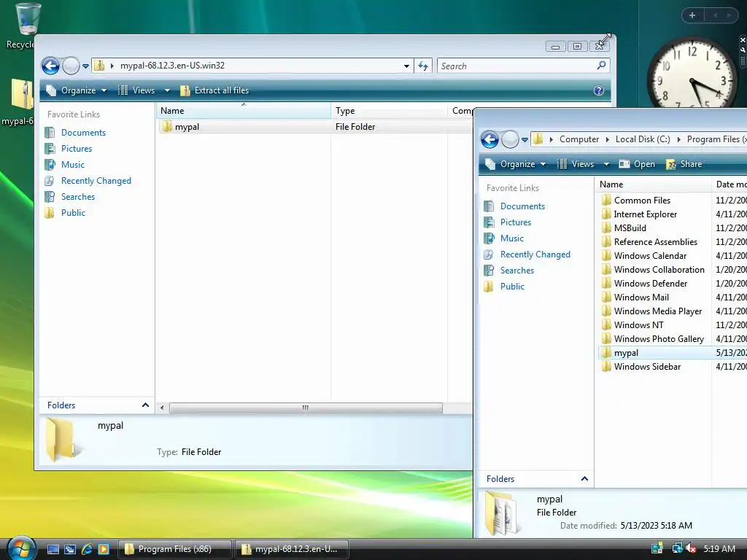Open Recently Changed in Program Files window
The image size is (747, 560).
click(535, 254)
